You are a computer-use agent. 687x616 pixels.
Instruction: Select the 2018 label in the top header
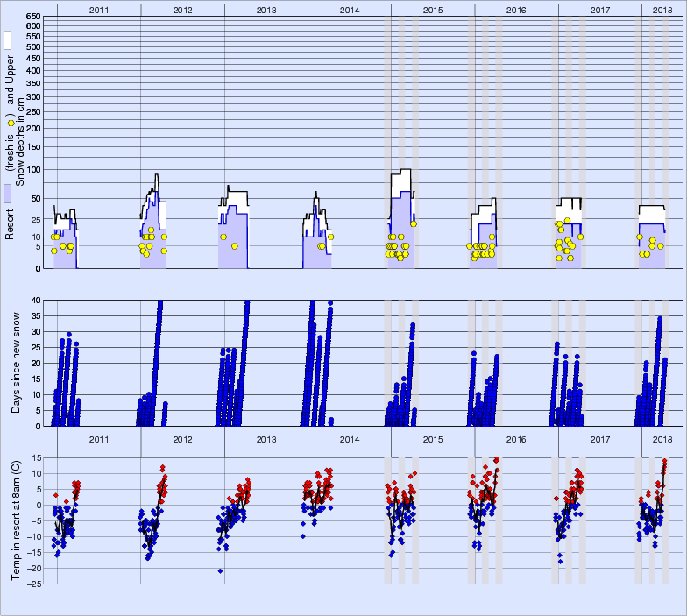coord(662,11)
